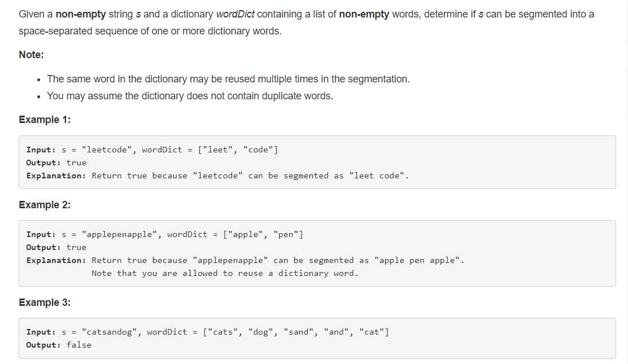Screen dimensions: 628x364
Task: Click Input line with "applepenapple" string
Action: 164,234
